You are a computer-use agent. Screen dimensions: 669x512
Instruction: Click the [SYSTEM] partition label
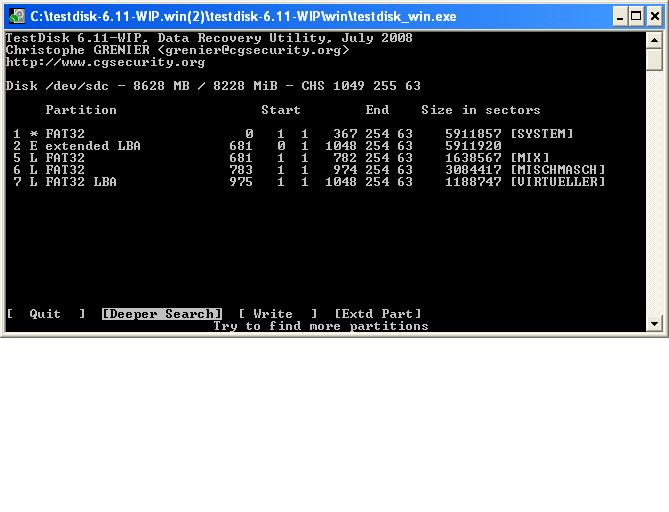(x=542, y=134)
